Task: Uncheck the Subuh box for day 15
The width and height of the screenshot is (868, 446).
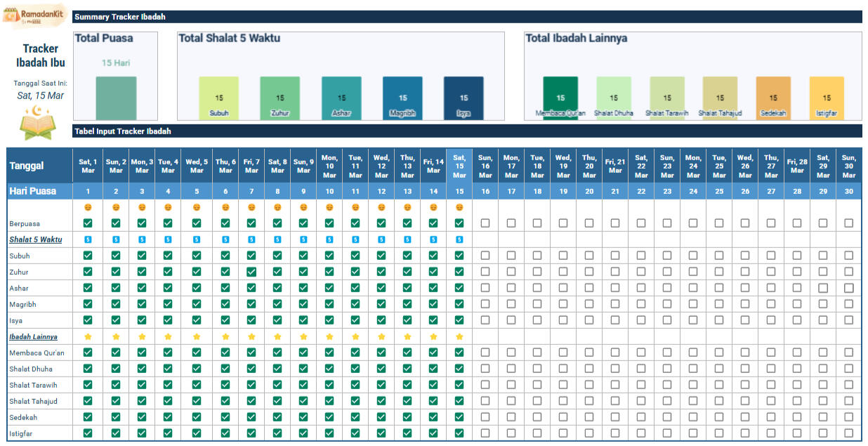Action: point(459,256)
